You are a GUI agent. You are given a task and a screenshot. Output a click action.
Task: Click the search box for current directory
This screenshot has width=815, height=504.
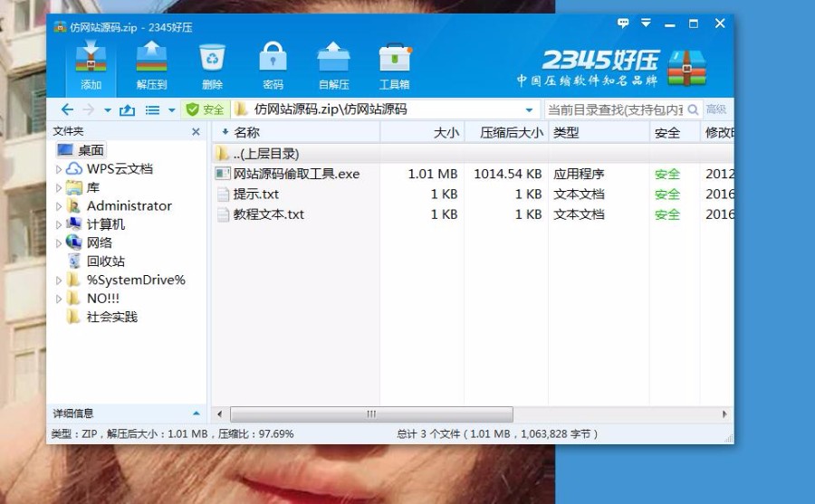pyautogui.click(x=616, y=109)
